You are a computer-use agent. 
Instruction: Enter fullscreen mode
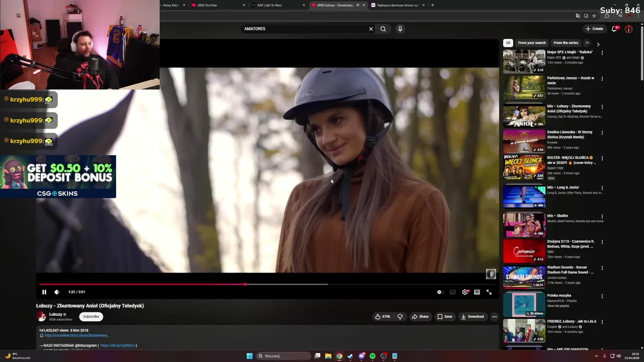point(489,292)
